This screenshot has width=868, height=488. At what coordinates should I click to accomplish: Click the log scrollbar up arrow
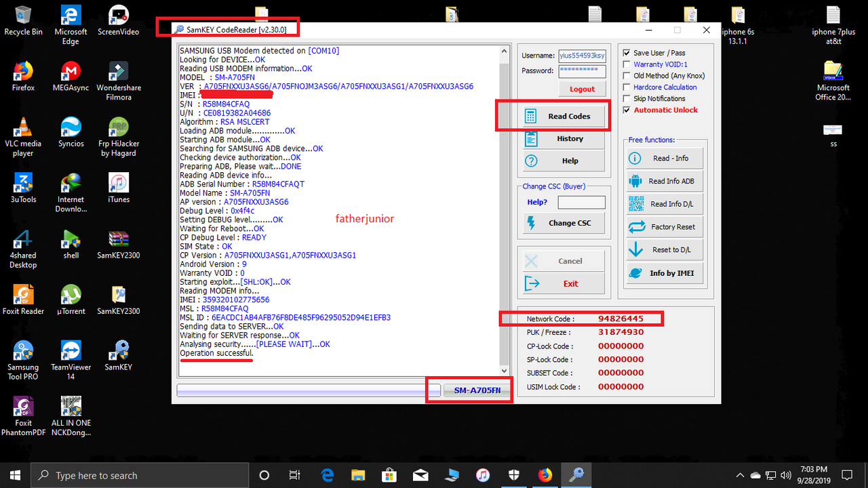pyautogui.click(x=504, y=51)
